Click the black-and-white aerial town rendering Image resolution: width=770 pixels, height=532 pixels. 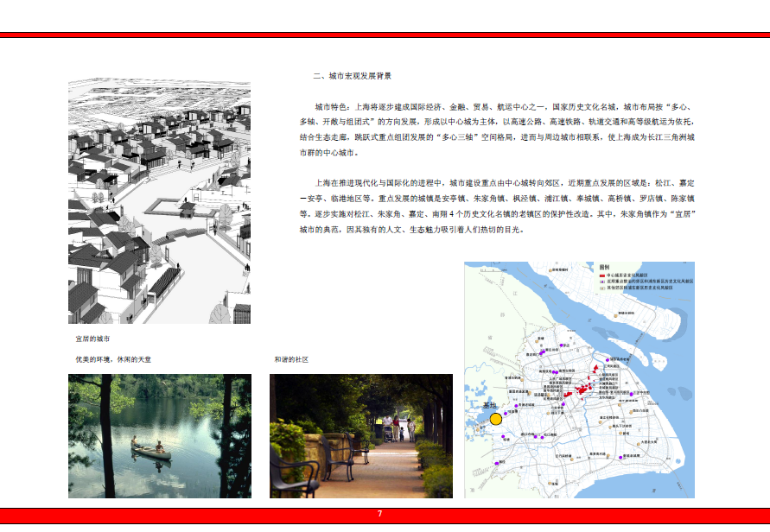[159, 200]
